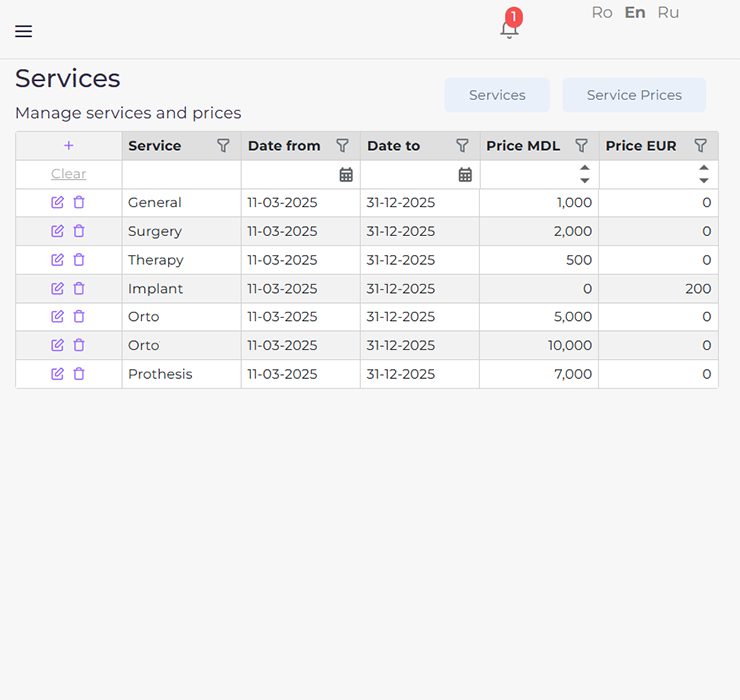This screenshot has height=700, width=740.
Task: Select the 2,000 price cell
Action: tap(539, 231)
